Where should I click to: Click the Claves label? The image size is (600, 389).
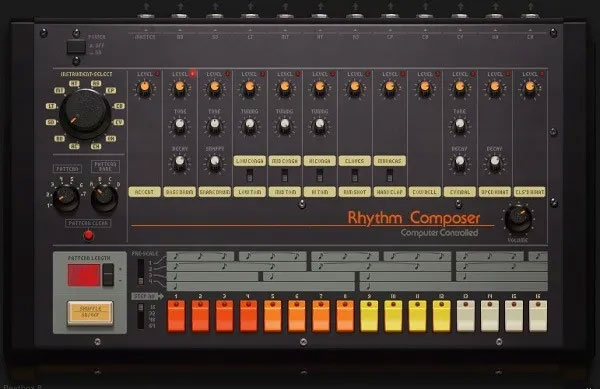tap(355, 161)
